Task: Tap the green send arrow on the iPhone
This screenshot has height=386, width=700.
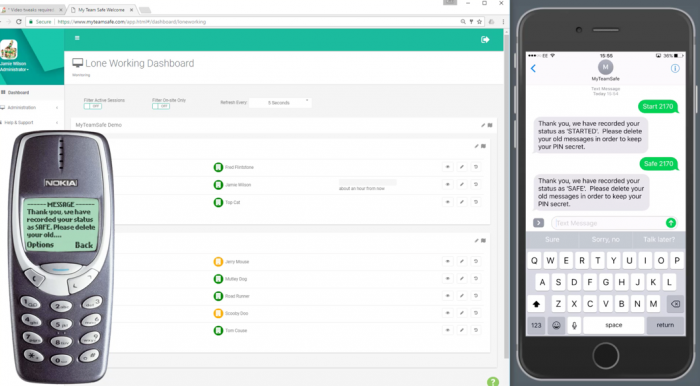Action: tap(671, 223)
